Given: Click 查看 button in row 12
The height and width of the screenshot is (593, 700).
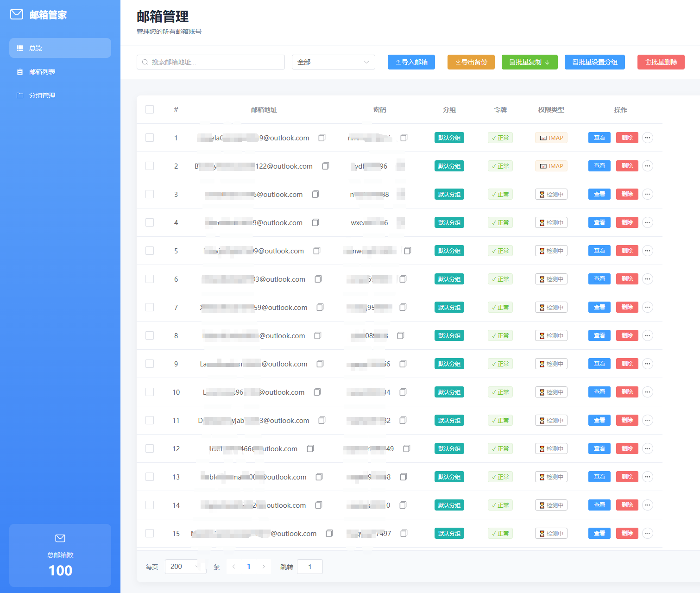Looking at the screenshot, I should tap(599, 448).
